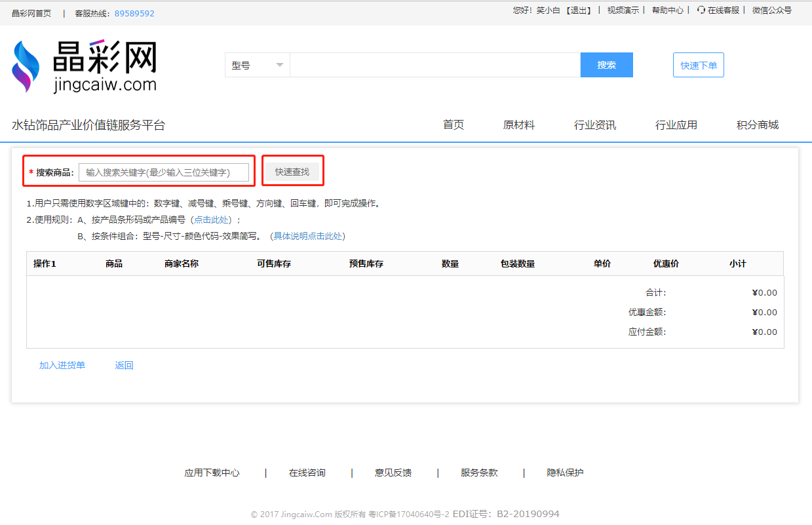Focus the 搜索商品 keyword input
The image size is (812, 525).
(164, 172)
